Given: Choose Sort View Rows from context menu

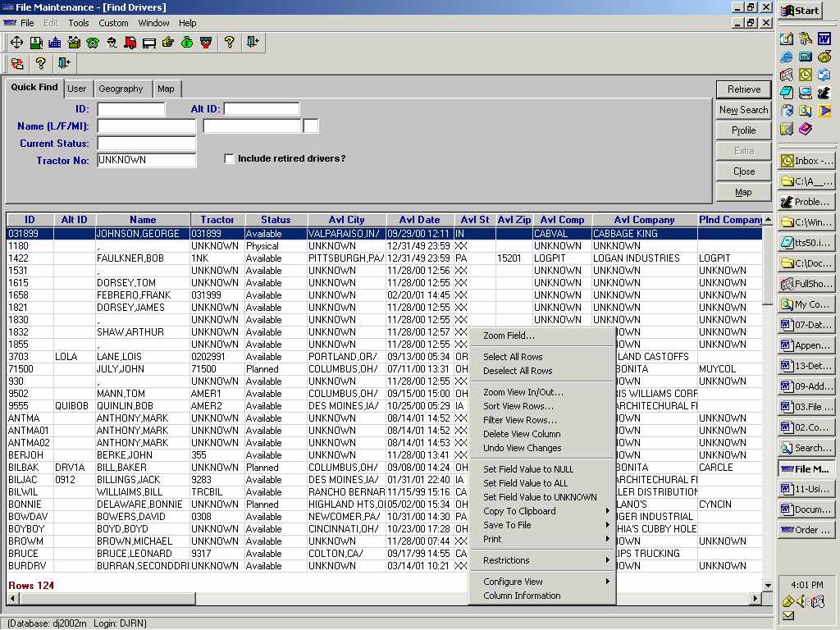Looking at the screenshot, I should (x=518, y=406).
